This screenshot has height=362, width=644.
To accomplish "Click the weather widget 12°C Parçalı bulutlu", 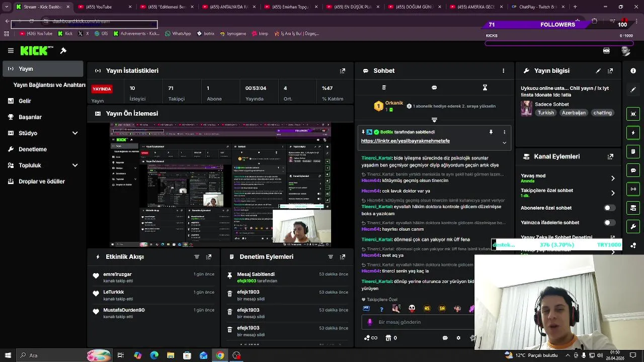I will [x=531, y=355].
